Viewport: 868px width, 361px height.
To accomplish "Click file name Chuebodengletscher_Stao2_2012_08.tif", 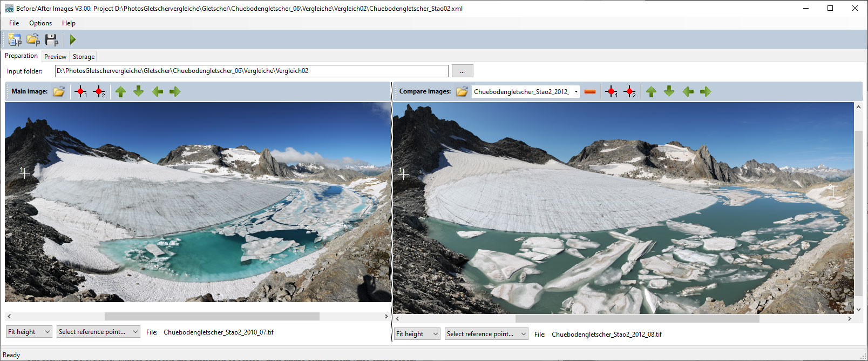I will tap(607, 334).
